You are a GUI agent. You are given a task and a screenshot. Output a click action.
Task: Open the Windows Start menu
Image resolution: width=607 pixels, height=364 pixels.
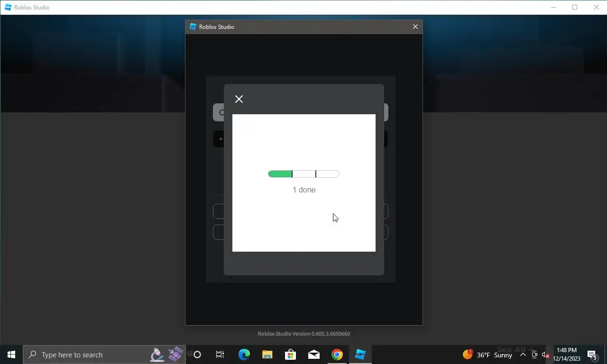click(11, 355)
